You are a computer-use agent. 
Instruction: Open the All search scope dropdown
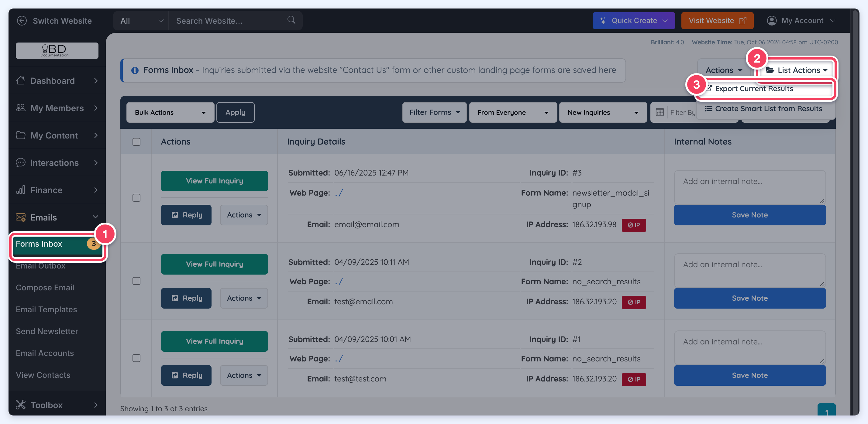pos(141,21)
